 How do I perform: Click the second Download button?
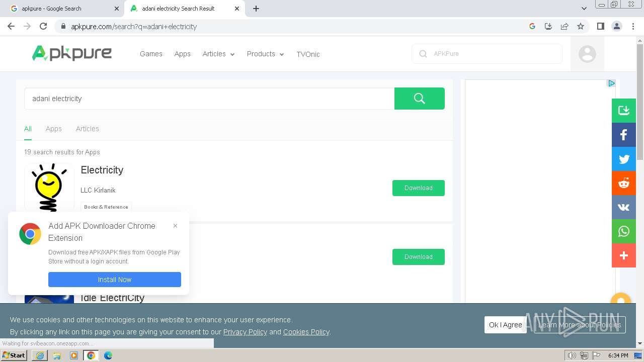[x=419, y=257]
